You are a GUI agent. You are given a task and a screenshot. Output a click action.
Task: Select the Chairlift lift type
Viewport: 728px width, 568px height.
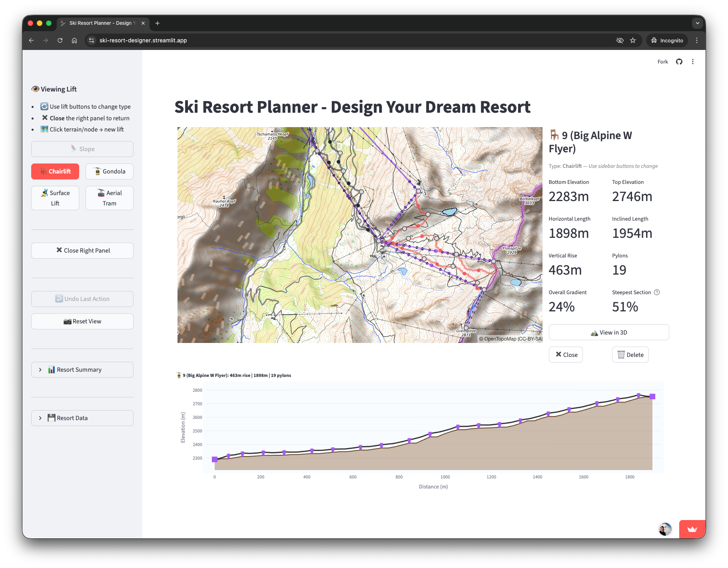(55, 171)
